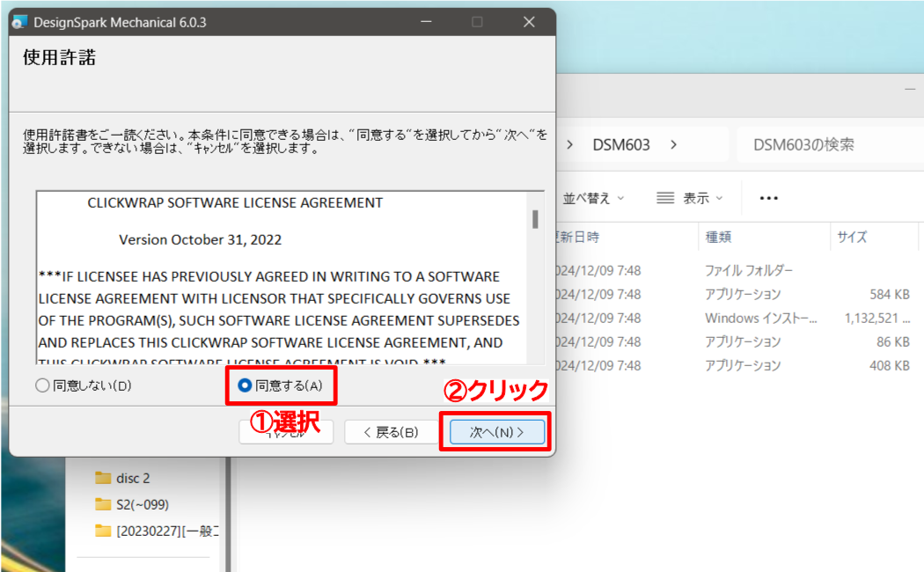The image size is (924, 572).
Task: Click the three-dot more options icon in Explorer
Action: click(x=768, y=199)
